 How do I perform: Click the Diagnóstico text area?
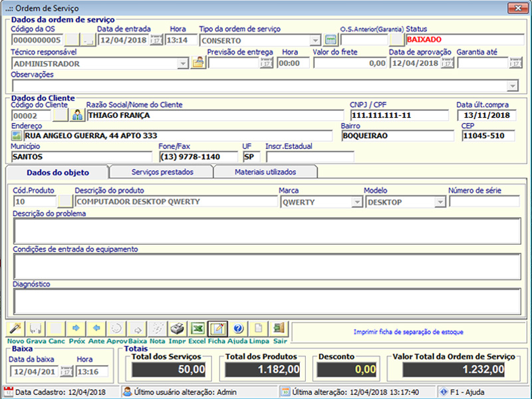tap(267, 302)
